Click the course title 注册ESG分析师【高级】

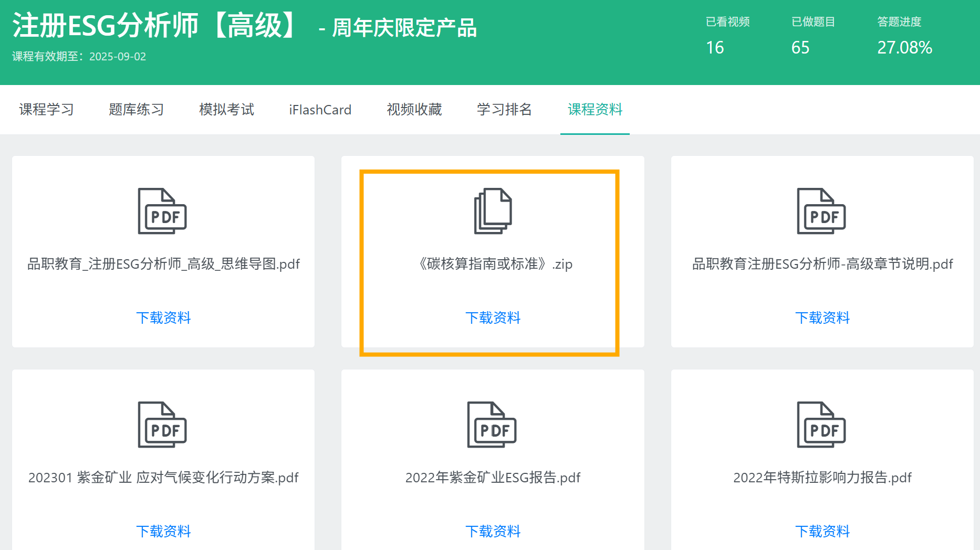point(155,25)
